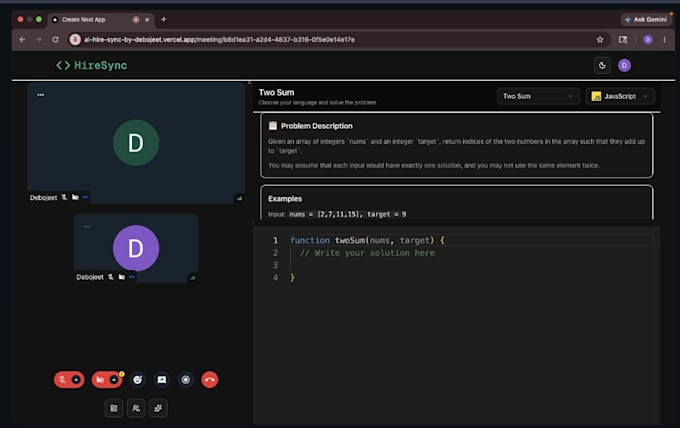This screenshot has height=428, width=680.
Task: Turn on the camera in call controls
Action: click(100, 380)
